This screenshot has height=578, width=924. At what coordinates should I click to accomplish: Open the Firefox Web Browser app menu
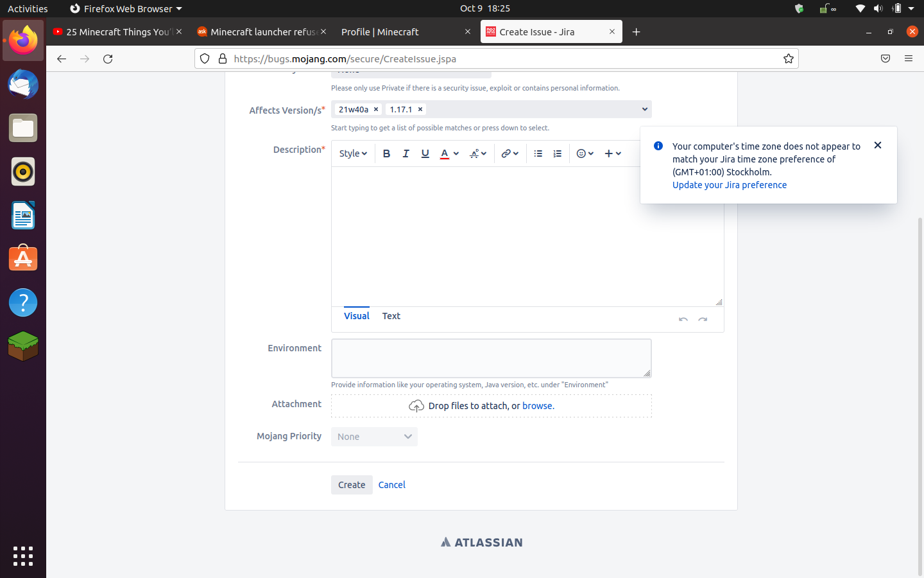pyautogui.click(x=126, y=8)
